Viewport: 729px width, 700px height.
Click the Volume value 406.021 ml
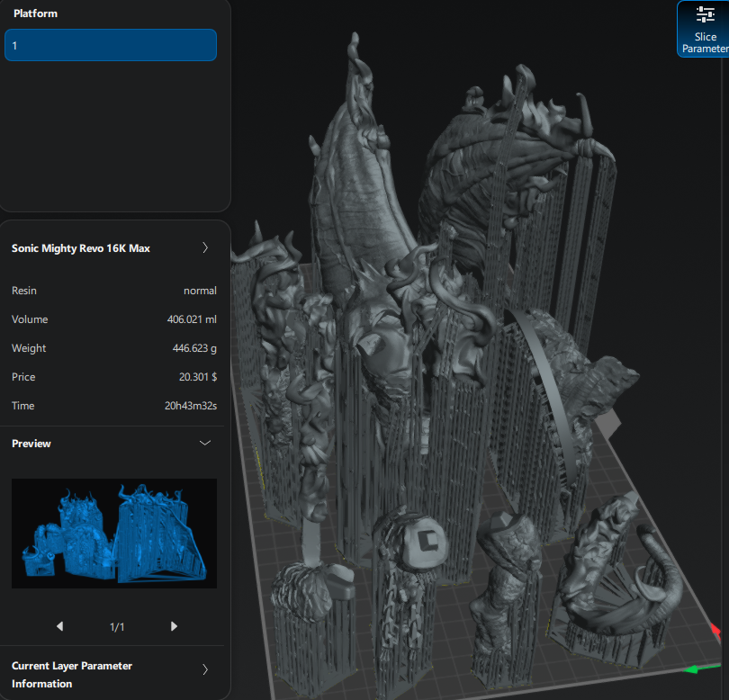(192, 319)
